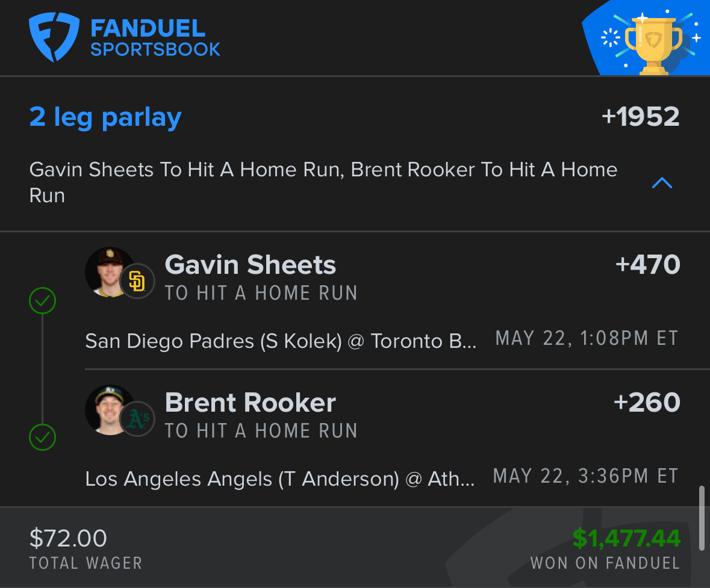710x588 pixels.
Task: Open the Gavin Sheets player name
Action: (x=250, y=265)
